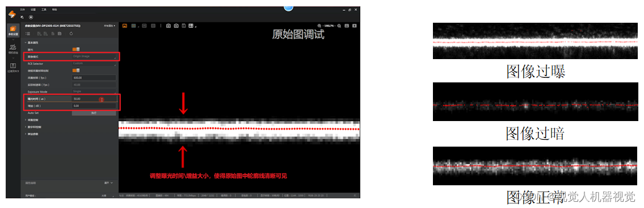Open the 文件 menu
Viewport: 644px width, 208px height.
pos(22,10)
